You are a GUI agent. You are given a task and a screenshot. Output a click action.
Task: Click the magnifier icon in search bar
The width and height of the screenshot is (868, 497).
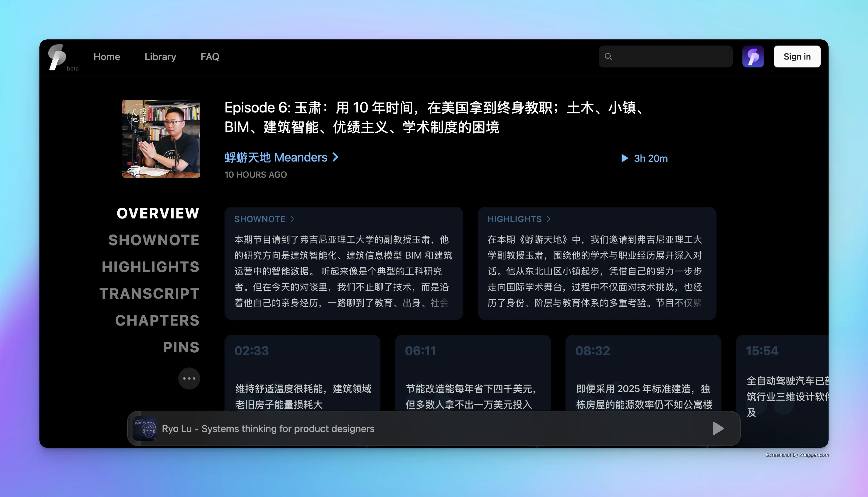tap(608, 57)
